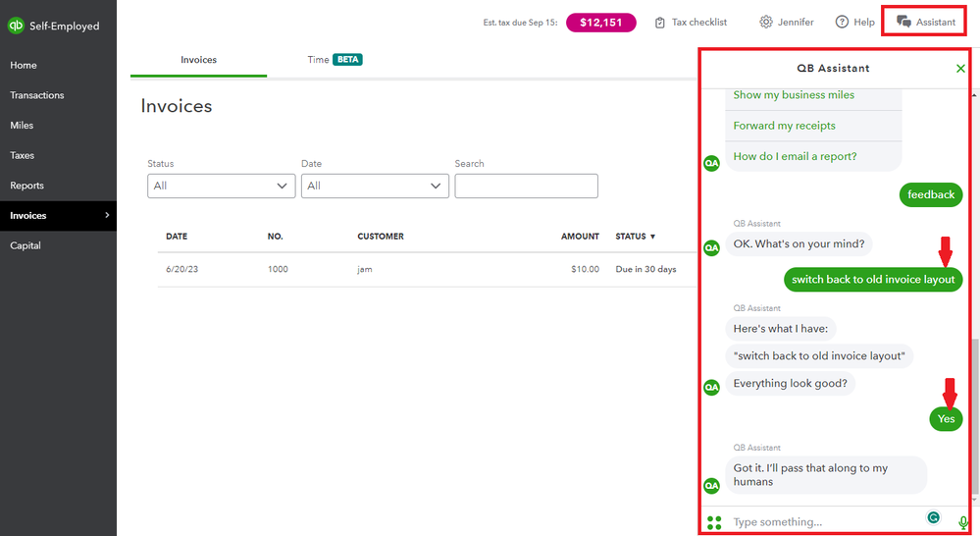Open Jennifer's settings gear icon
This screenshot has height=536, width=980.
point(766,23)
